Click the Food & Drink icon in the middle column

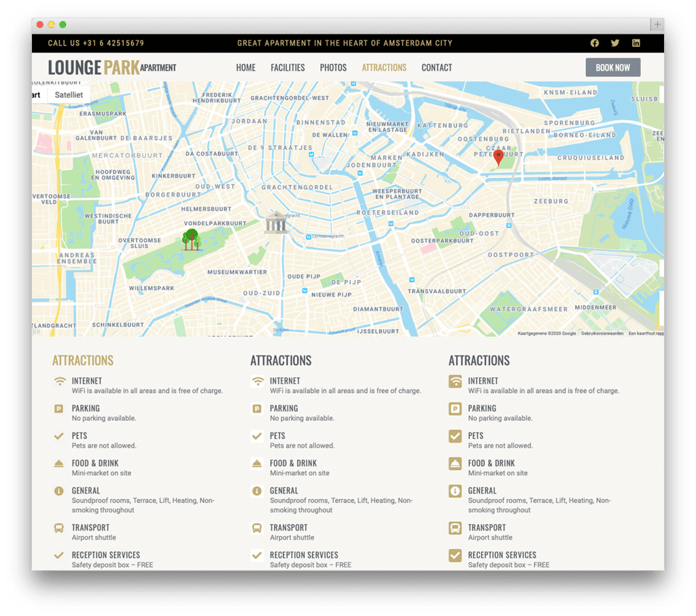click(x=256, y=464)
